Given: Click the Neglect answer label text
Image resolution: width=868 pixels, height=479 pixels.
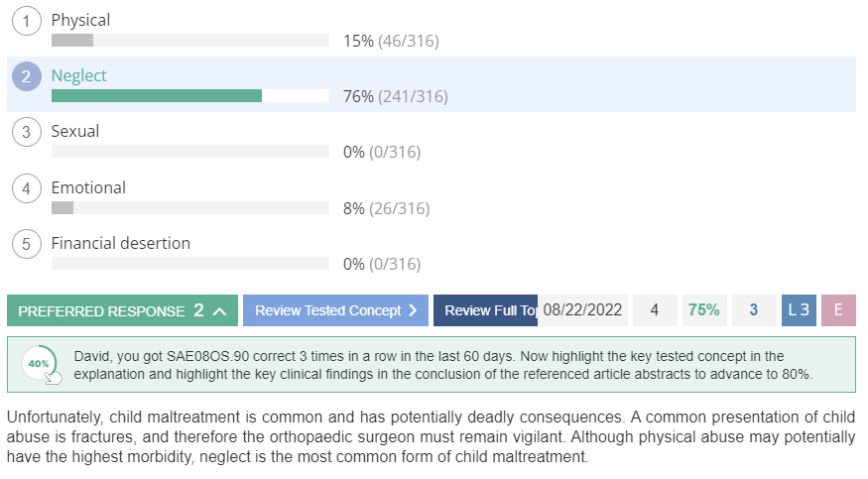Looking at the screenshot, I should pyautogui.click(x=78, y=75).
